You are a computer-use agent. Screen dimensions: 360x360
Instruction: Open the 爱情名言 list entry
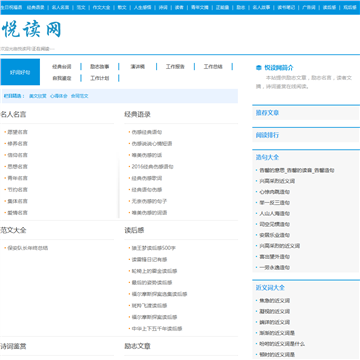point(18,213)
